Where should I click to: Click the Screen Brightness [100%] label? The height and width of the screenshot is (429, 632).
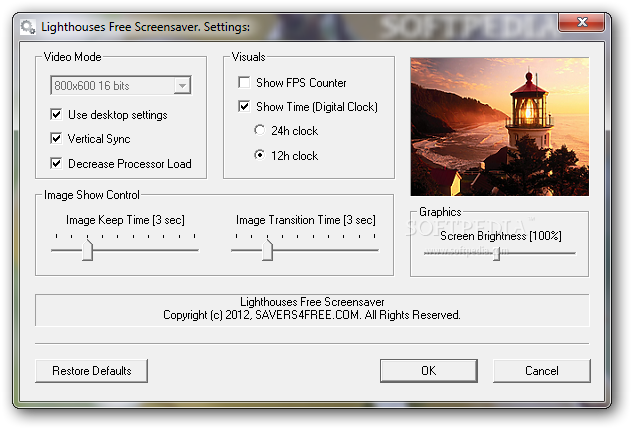[501, 236]
